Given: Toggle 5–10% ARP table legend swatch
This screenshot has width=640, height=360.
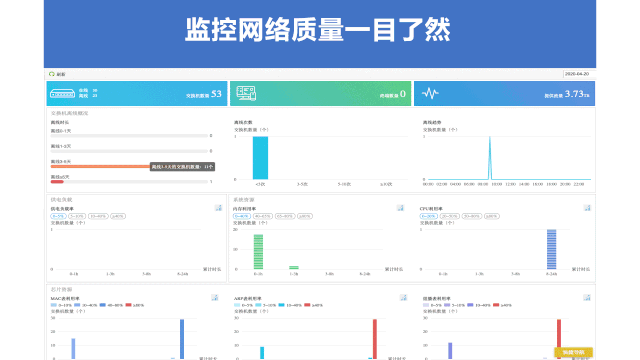Looking at the screenshot, I should 258,305.
